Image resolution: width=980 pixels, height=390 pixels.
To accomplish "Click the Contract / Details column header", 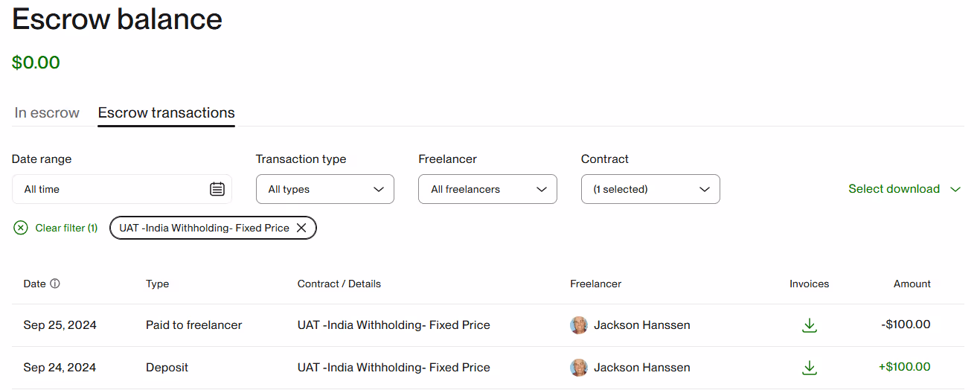I will click(339, 284).
